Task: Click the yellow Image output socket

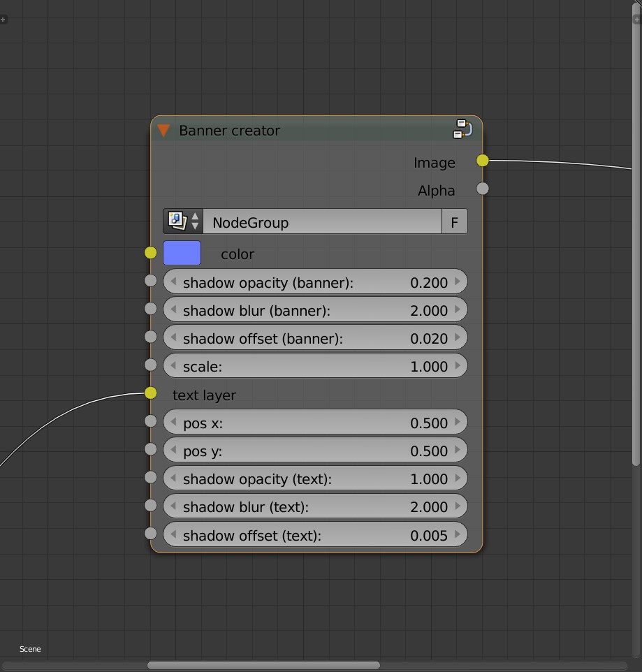Action: pyautogui.click(x=482, y=160)
